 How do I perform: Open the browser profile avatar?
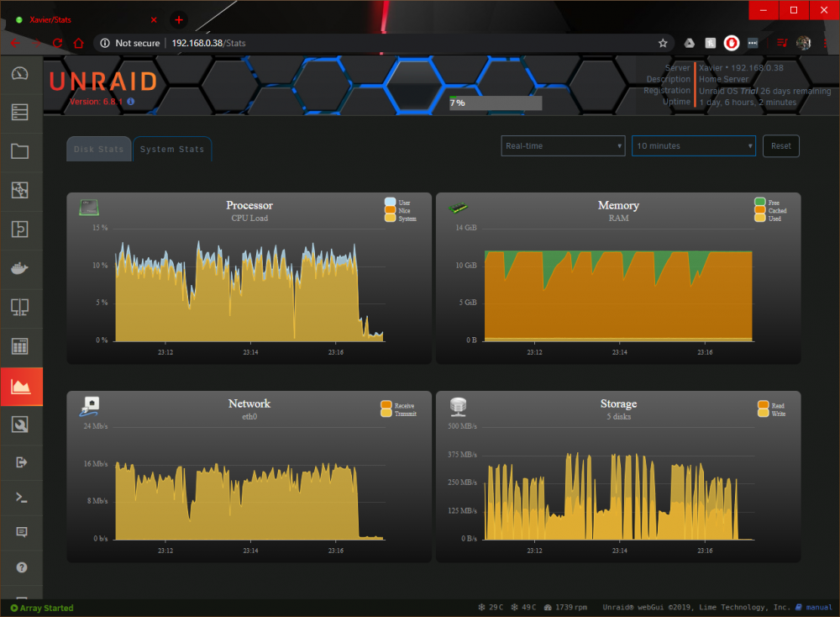pos(803,43)
